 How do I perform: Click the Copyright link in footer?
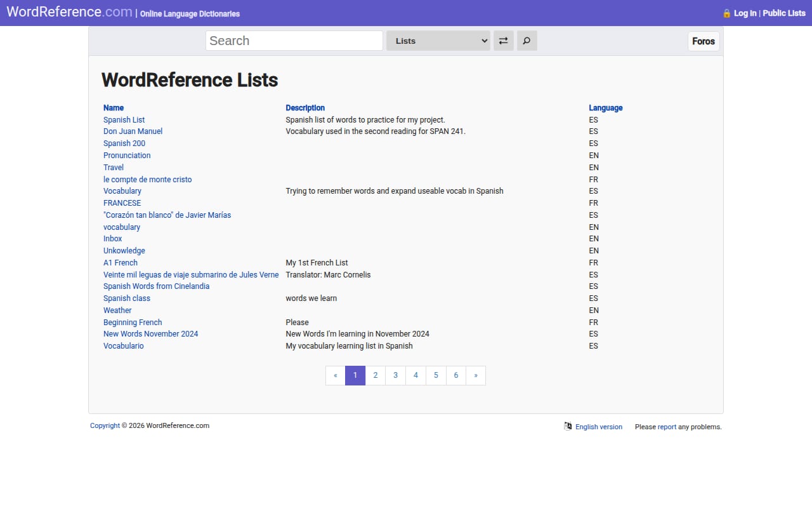pyautogui.click(x=105, y=425)
